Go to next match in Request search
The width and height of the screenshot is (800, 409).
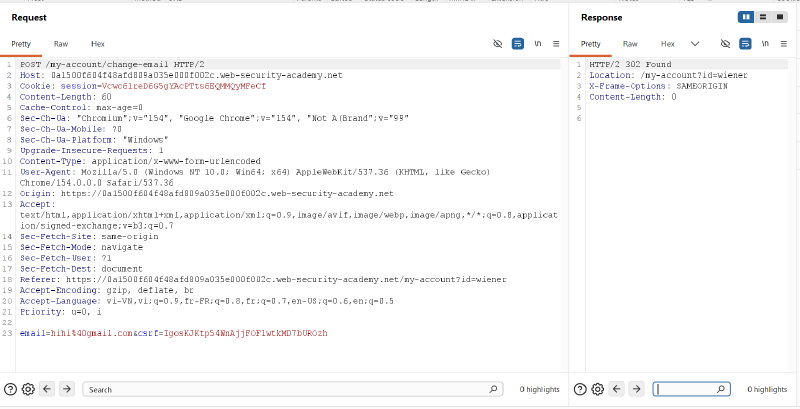point(66,389)
